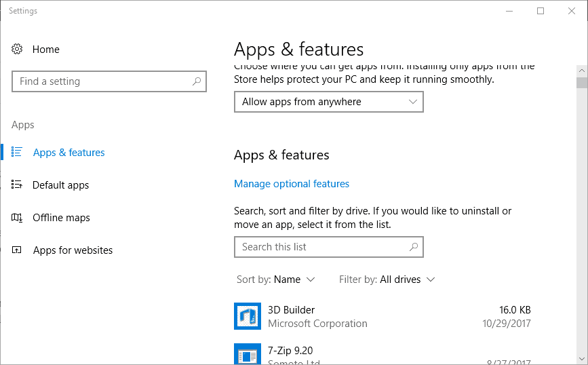Click the 16.0 KB size of 3D Builder
The width and height of the screenshot is (588, 365).
tap(515, 310)
